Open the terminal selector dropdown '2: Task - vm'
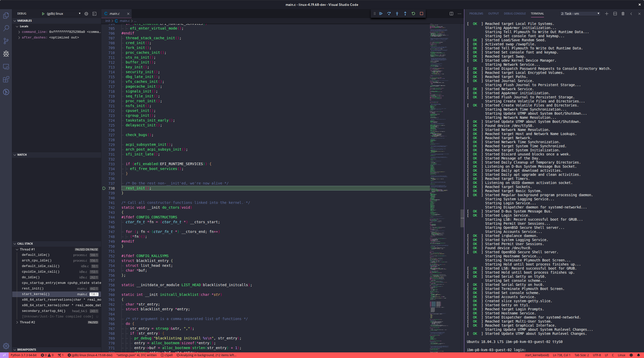This screenshot has height=358, width=644. [x=580, y=14]
